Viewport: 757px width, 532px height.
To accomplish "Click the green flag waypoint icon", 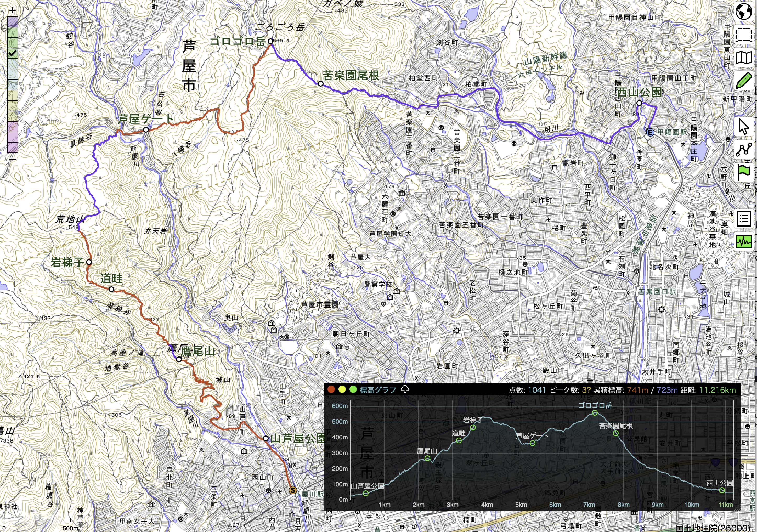I will coord(744,173).
